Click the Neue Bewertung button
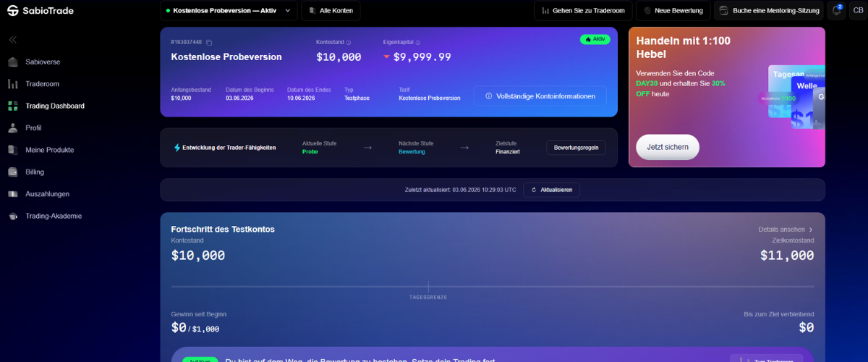 coord(673,11)
